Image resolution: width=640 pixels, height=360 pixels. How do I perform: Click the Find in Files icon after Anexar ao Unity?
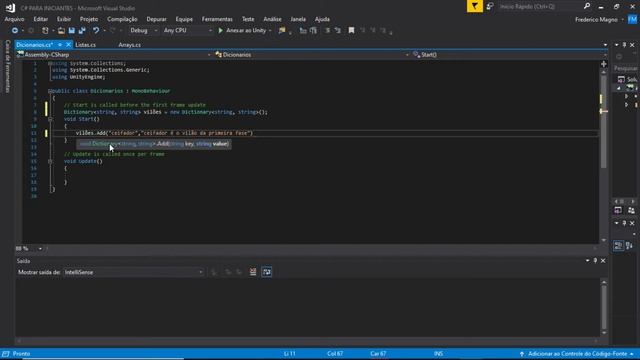click(x=282, y=31)
